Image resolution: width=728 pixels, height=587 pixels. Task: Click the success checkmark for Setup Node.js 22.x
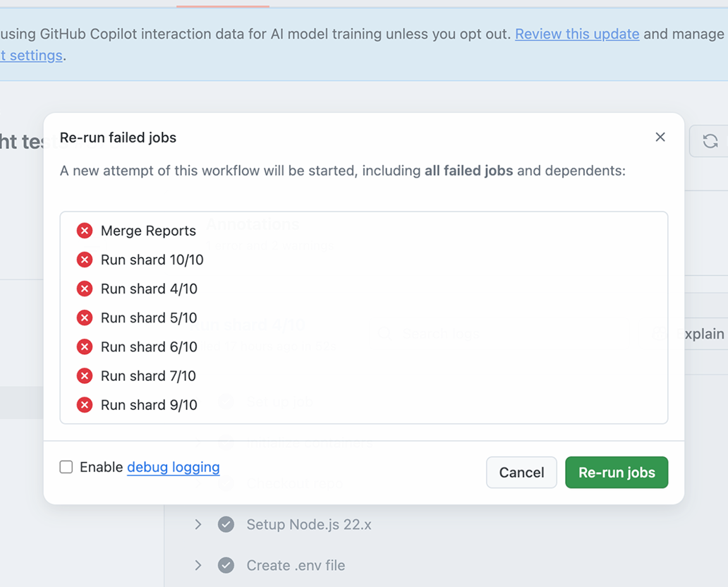226,524
